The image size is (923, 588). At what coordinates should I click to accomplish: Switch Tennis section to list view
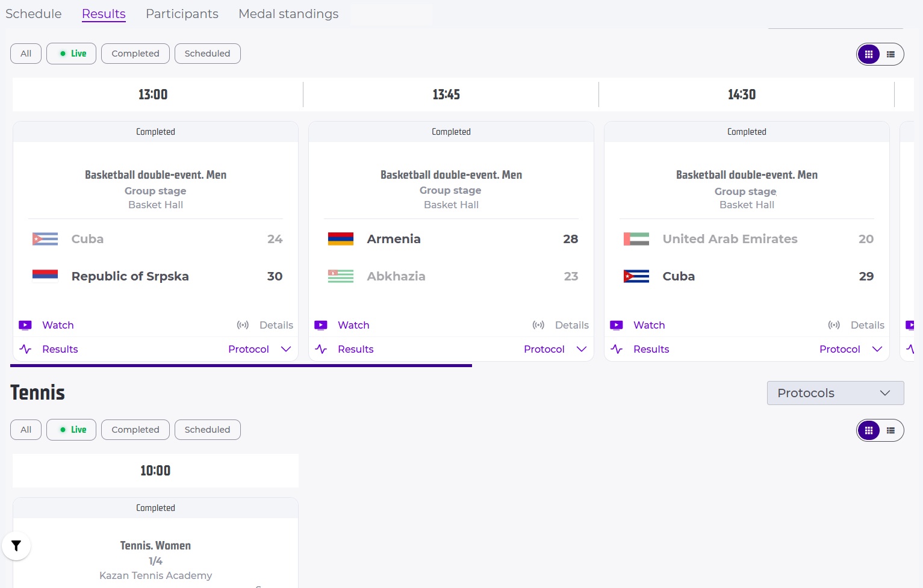(x=891, y=430)
